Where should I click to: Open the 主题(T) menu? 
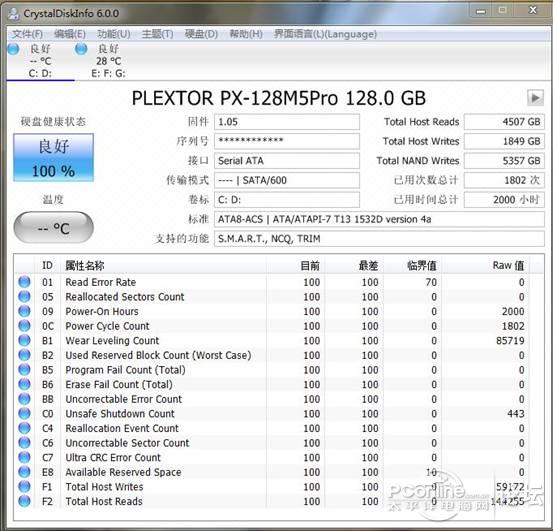coord(157,34)
